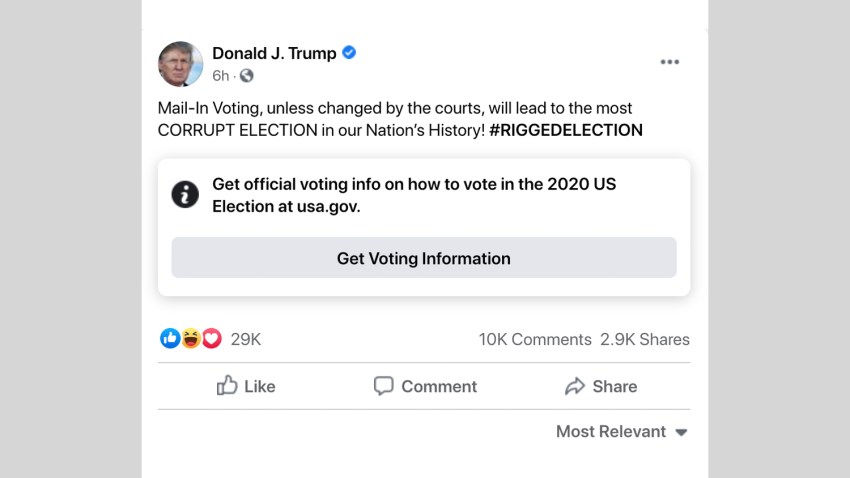Open the #RIGGEDELECTION hashtag
The width and height of the screenshot is (850, 478).
566,130
